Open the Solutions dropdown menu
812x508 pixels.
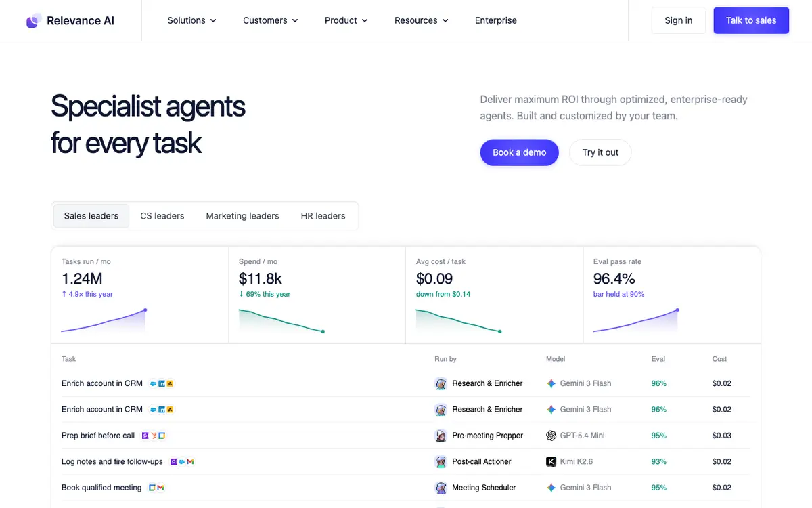[192, 20]
